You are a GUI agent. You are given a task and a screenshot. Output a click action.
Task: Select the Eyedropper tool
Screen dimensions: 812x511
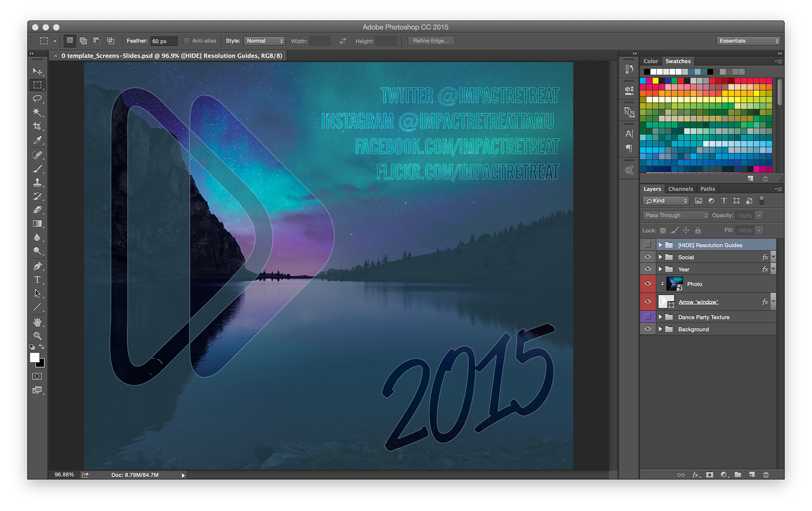38,140
